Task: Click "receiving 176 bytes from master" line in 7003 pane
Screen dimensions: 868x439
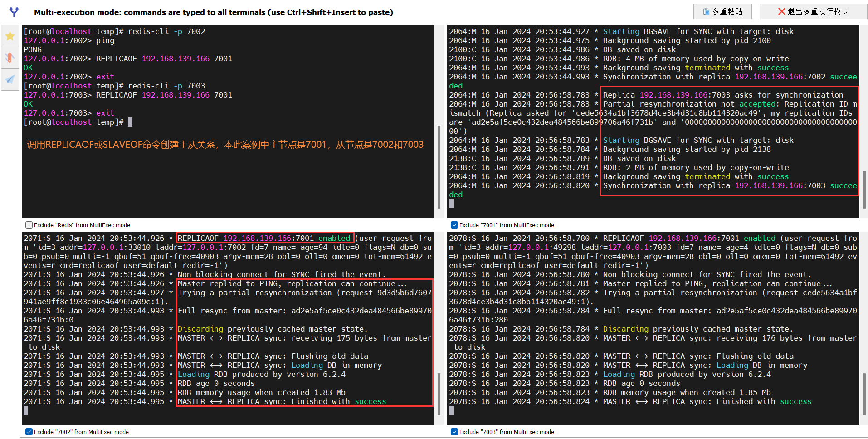Action: (x=730, y=338)
